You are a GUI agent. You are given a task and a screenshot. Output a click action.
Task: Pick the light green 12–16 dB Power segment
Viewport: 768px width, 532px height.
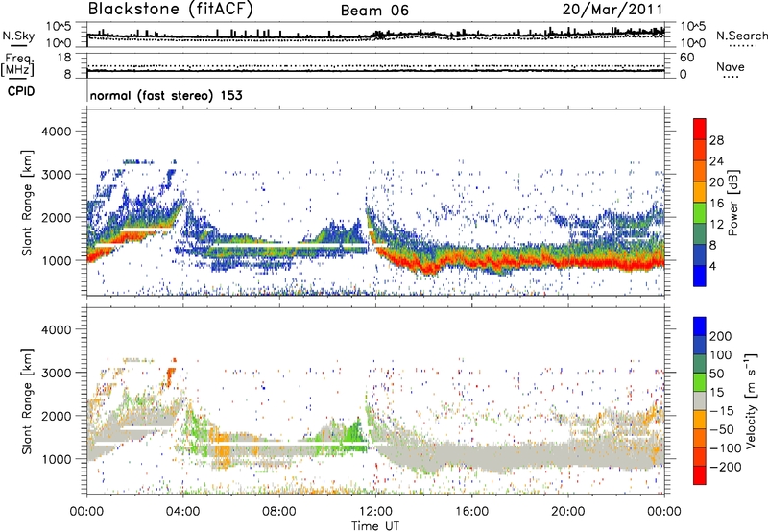tap(700, 212)
